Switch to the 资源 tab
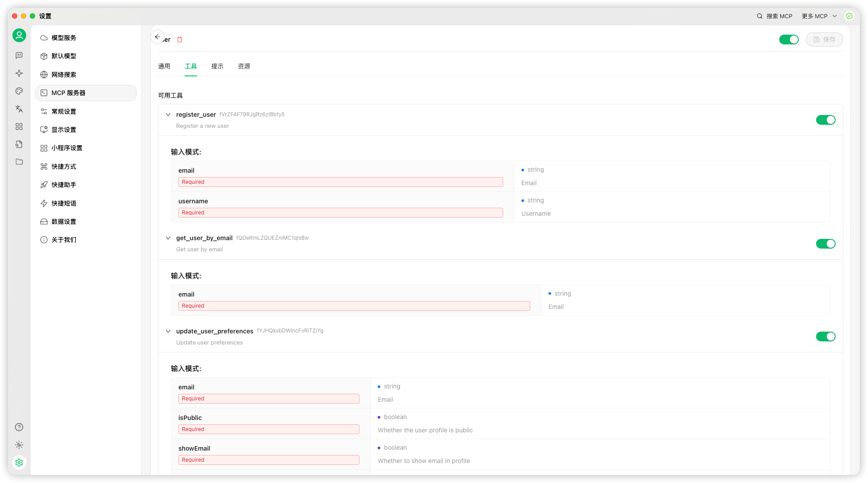868x483 pixels. tap(244, 66)
